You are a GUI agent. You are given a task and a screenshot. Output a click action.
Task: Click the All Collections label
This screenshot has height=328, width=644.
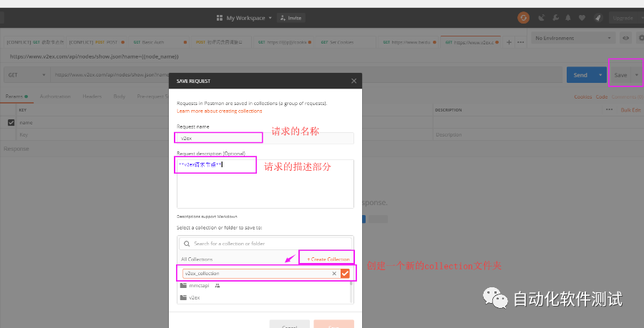[x=197, y=259]
